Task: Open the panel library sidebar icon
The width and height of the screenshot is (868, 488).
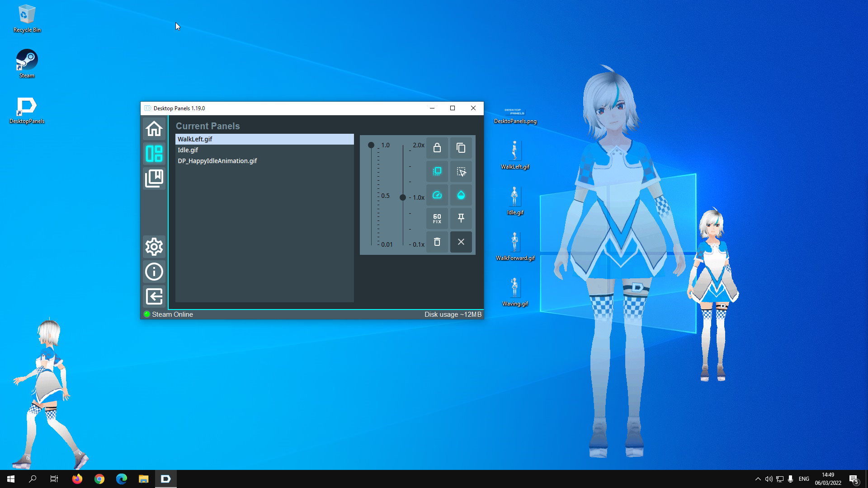Action: point(154,178)
